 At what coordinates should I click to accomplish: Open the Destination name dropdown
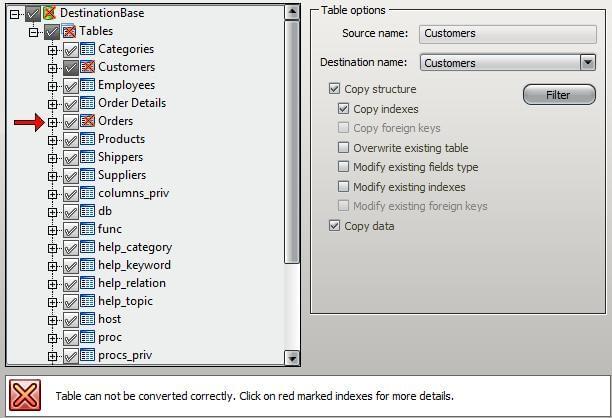(x=588, y=62)
